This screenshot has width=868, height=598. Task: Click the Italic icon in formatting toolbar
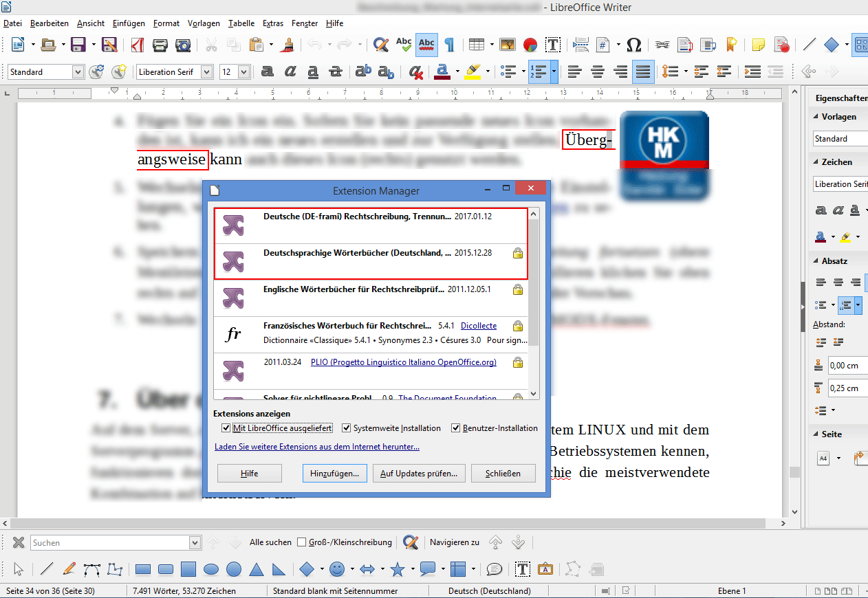click(290, 71)
